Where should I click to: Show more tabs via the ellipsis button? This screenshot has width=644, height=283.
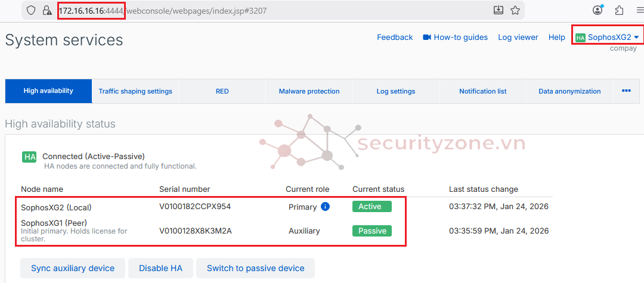pos(626,91)
